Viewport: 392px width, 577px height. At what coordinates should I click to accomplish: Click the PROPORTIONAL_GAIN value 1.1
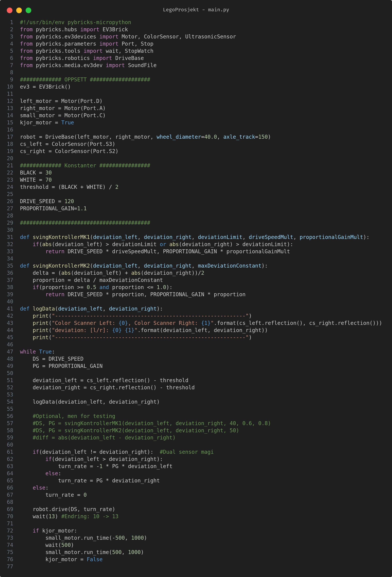click(82, 209)
